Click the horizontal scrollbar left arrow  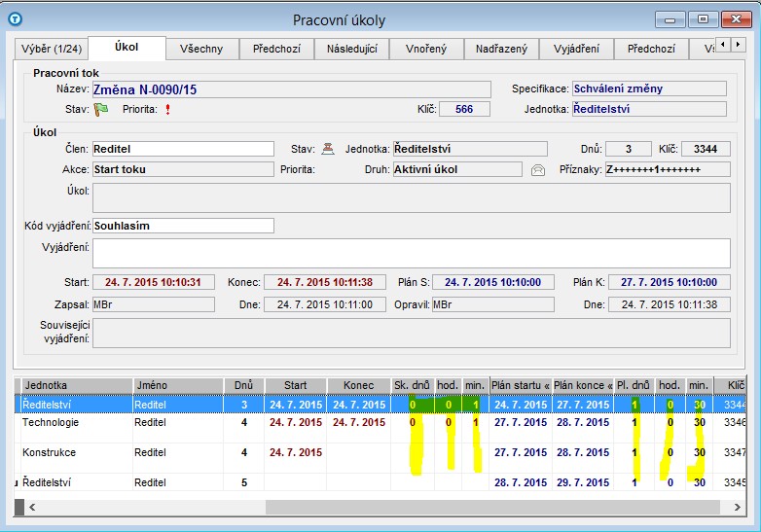(32, 508)
